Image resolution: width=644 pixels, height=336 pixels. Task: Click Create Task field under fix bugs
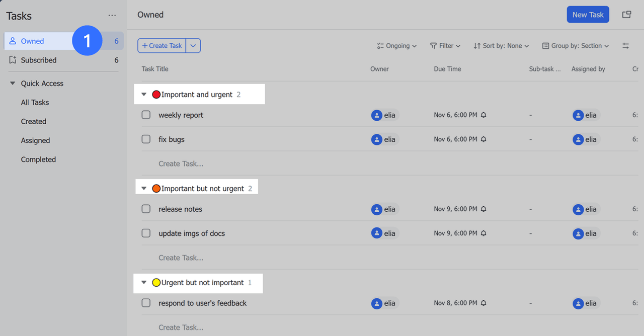tap(181, 163)
